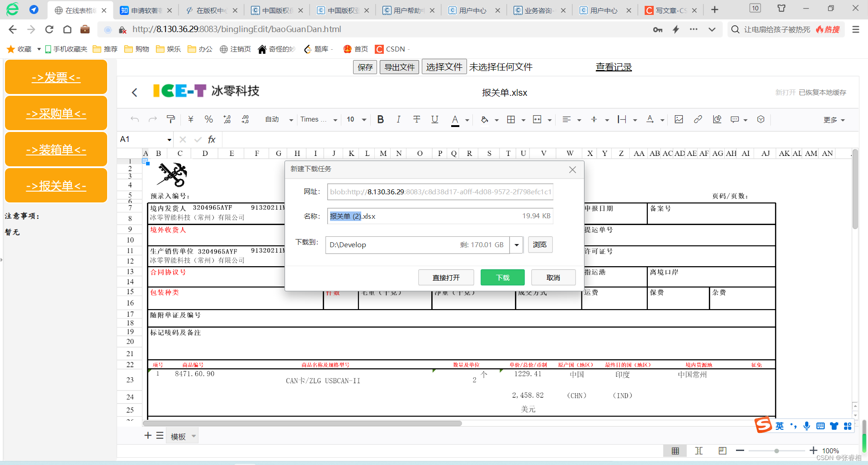Click 下载 in the download dialog
Viewport: 868px width, 465px height.
click(503, 277)
